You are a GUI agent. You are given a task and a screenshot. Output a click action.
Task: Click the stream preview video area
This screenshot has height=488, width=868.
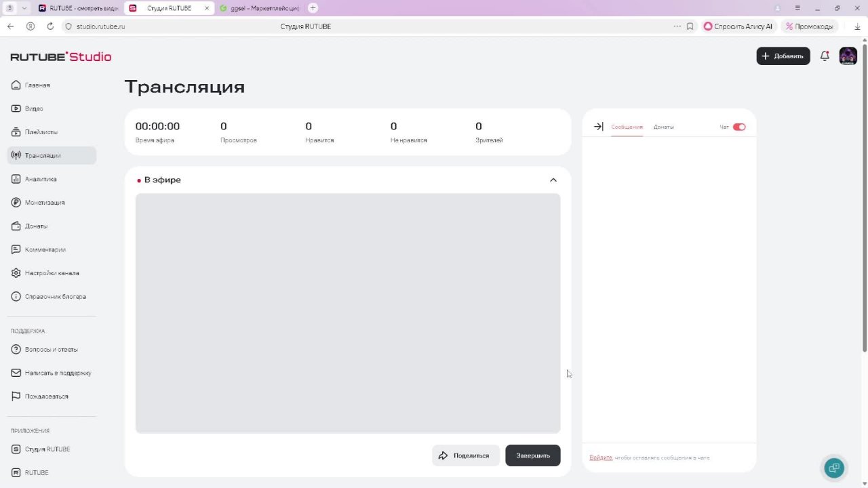(x=348, y=313)
